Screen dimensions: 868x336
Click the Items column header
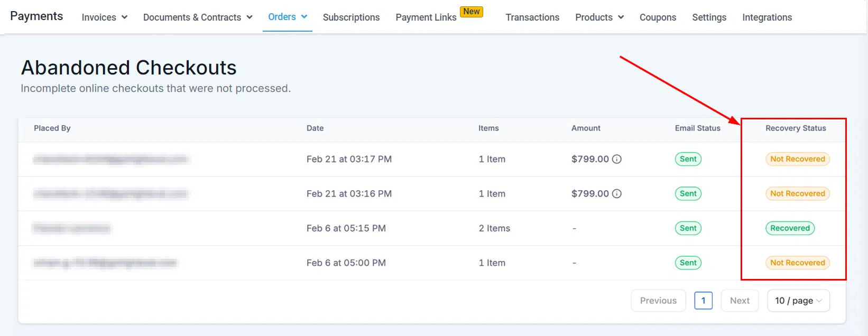[x=488, y=128]
